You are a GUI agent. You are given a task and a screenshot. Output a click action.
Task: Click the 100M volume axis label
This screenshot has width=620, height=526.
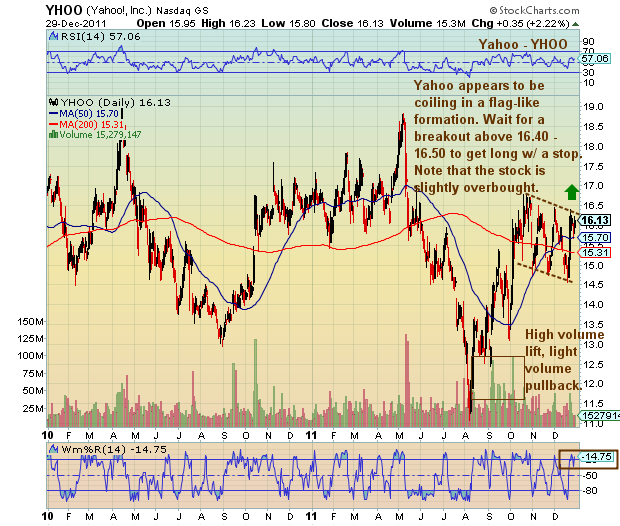pyautogui.click(x=30, y=356)
